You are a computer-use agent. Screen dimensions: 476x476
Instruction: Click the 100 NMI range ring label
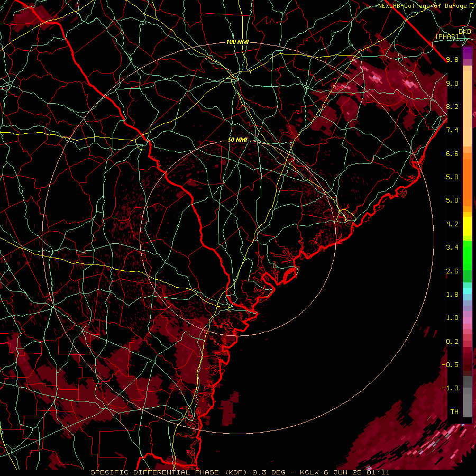(x=237, y=42)
